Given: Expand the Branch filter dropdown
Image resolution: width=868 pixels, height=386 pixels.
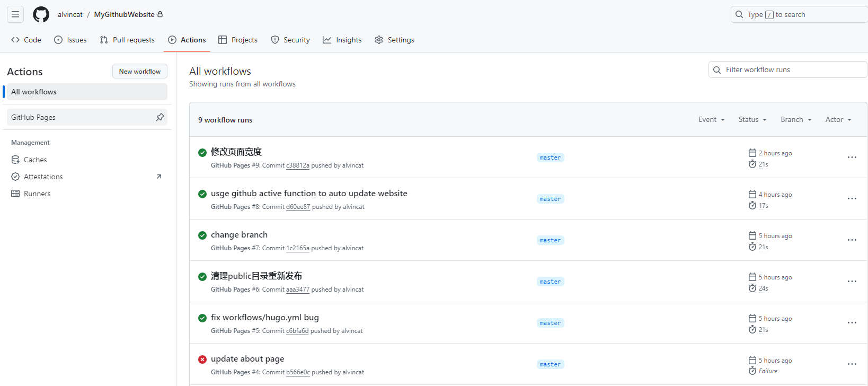Looking at the screenshot, I should tap(796, 120).
